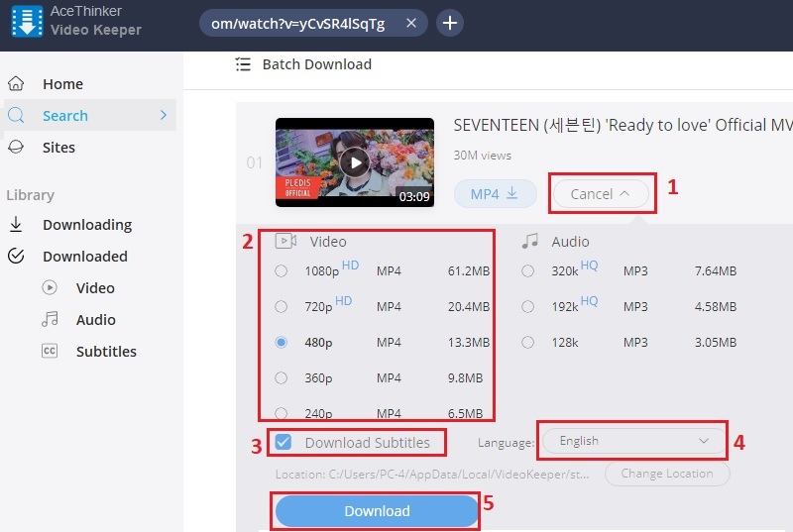Play the SEVENTEEN video thumbnail preview

[x=355, y=162]
